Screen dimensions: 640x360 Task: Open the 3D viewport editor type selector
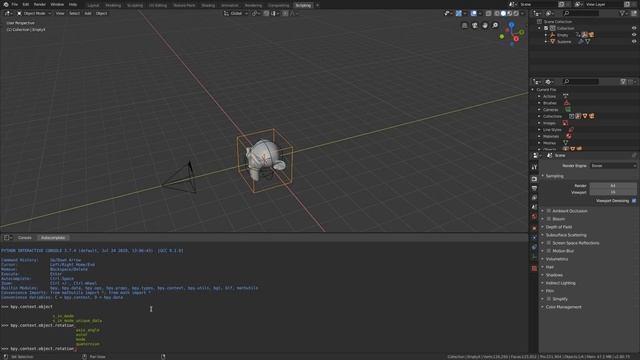pos(8,13)
